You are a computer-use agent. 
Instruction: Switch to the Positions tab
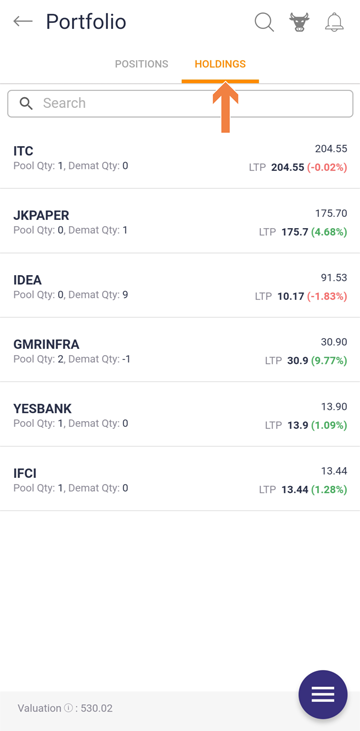pyautogui.click(x=142, y=64)
